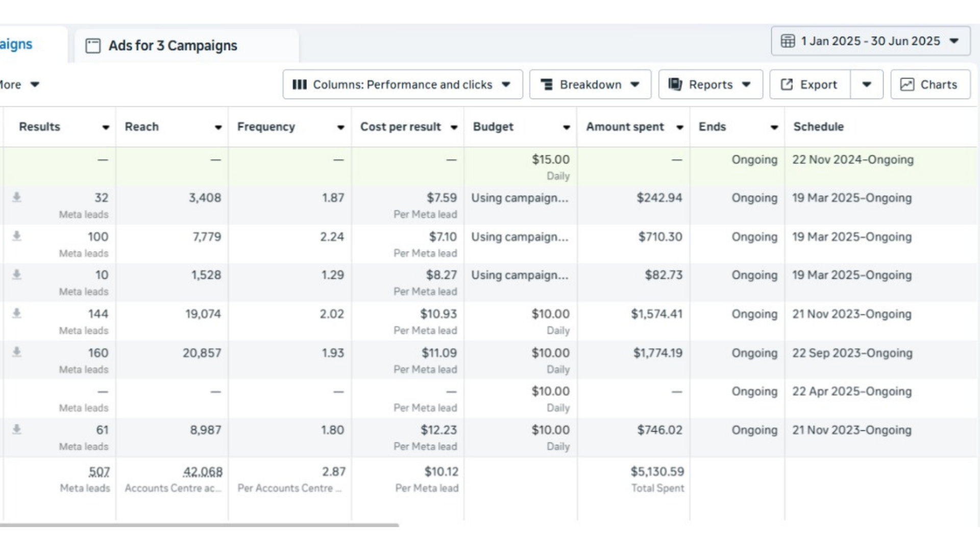The width and height of the screenshot is (980, 551).
Task: Expand the Amount spent column menu
Action: coord(680,128)
